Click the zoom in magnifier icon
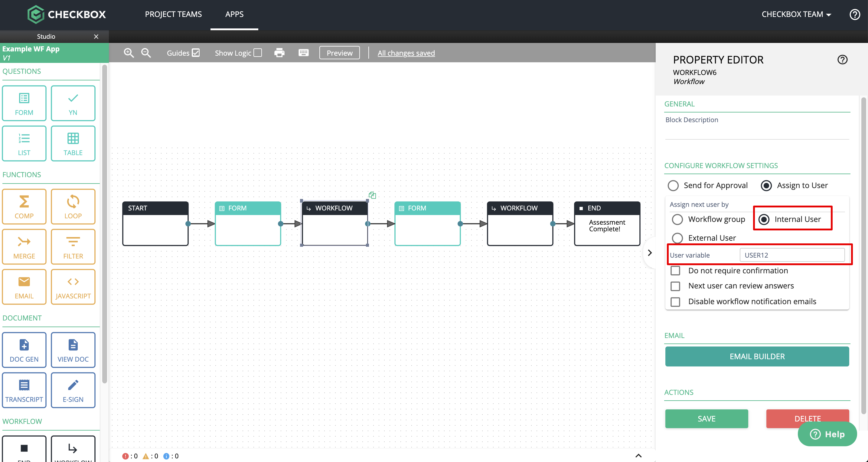 click(129, 53)
